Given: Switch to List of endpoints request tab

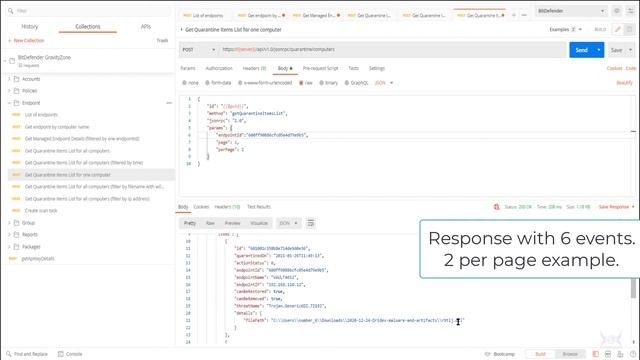Looking at the screenshot, I should [204, 16].
